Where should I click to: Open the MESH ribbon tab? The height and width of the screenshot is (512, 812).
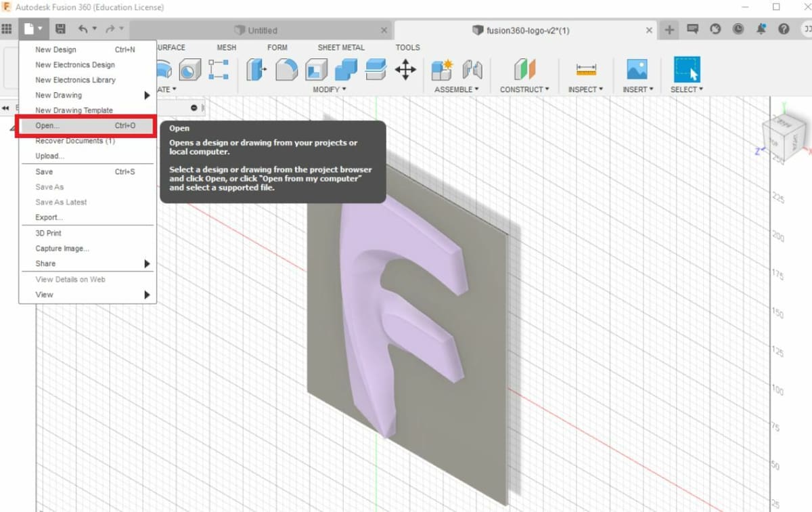point(227,47)
